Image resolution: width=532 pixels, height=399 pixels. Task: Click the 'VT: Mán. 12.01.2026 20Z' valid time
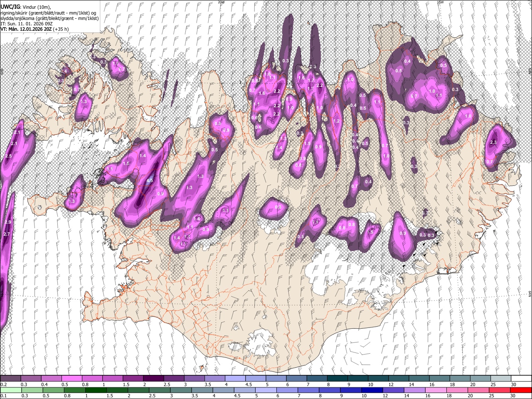click(26, 29)
